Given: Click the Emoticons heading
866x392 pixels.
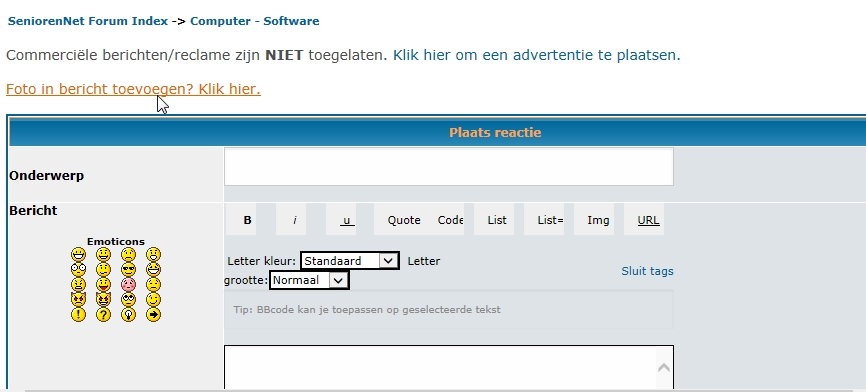Looking at the screenshot, I should [116, 241].
